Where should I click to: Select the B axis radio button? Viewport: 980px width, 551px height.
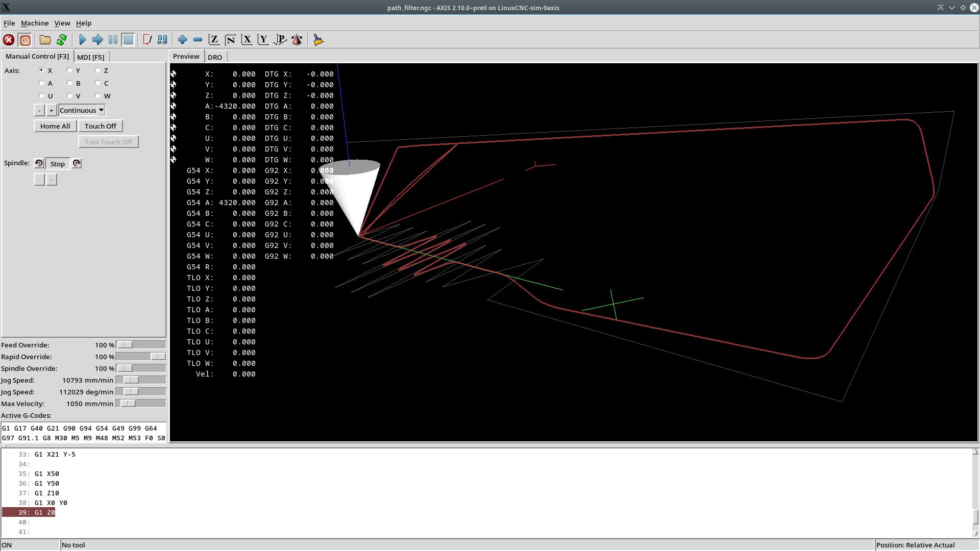click(x=69, y=83)
